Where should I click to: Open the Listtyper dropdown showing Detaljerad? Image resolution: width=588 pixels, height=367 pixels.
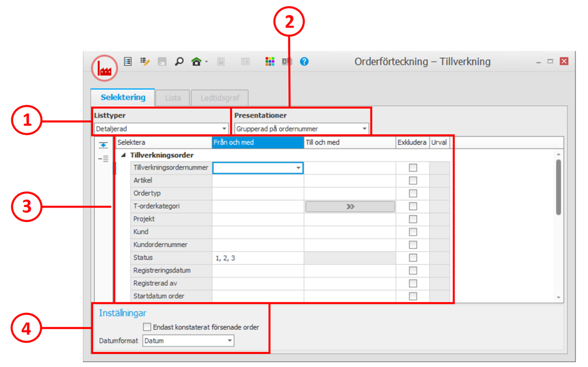pos(161,129)
